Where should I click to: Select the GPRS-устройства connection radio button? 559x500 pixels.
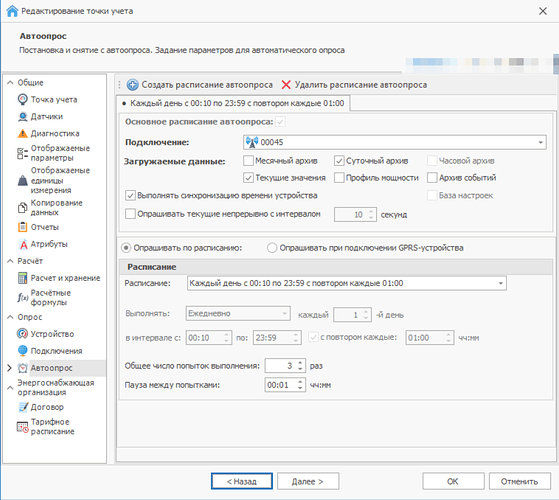coord(272,248)
